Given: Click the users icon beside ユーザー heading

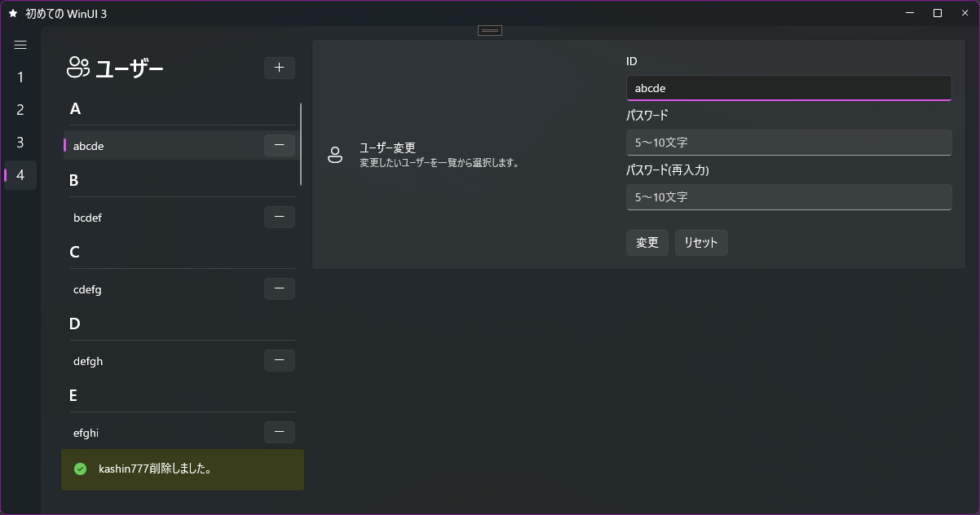Looking at the screenshot, I should pyautogui.click(x=78, y=68).
